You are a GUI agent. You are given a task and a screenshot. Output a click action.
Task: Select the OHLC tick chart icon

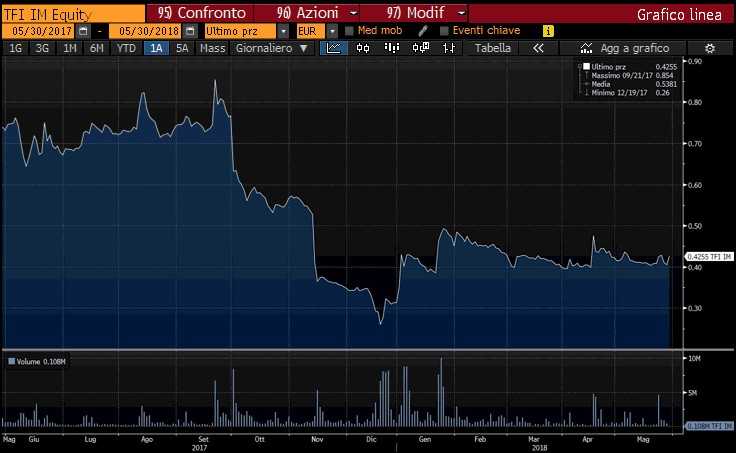click(x=449, y=48)
